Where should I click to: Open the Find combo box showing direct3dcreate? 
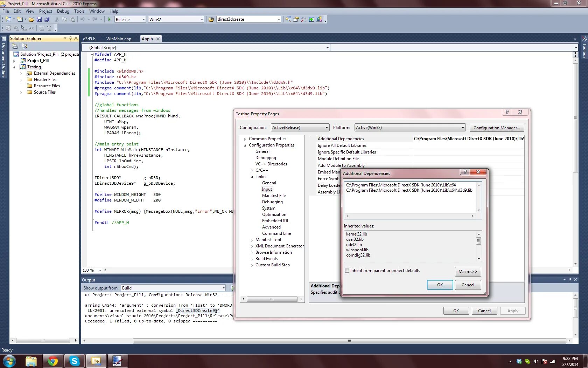(248, 19)
